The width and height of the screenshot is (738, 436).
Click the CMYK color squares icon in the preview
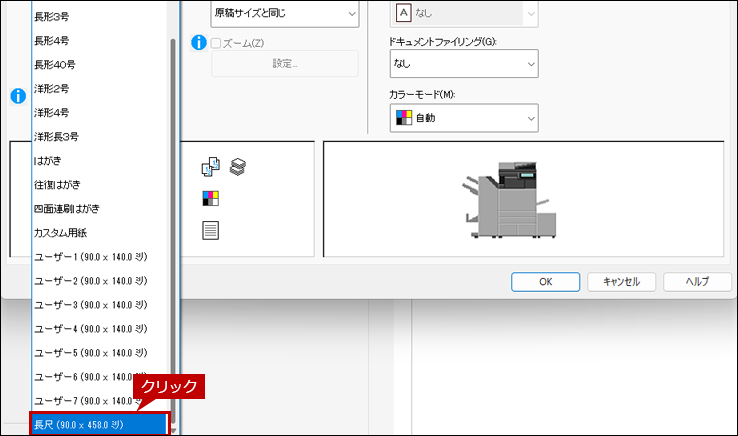point(210,198)
